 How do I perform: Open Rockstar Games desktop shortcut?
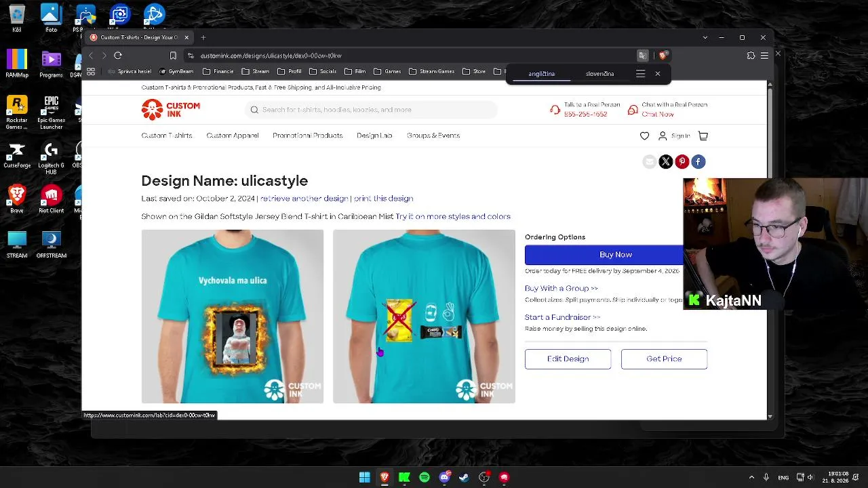click(17, 113)
